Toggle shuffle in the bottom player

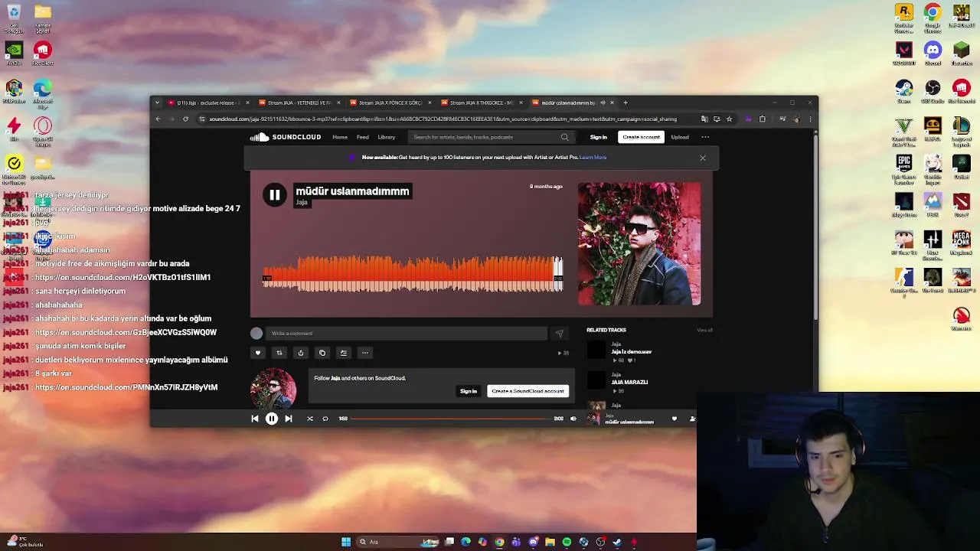(x=309, y=419)
